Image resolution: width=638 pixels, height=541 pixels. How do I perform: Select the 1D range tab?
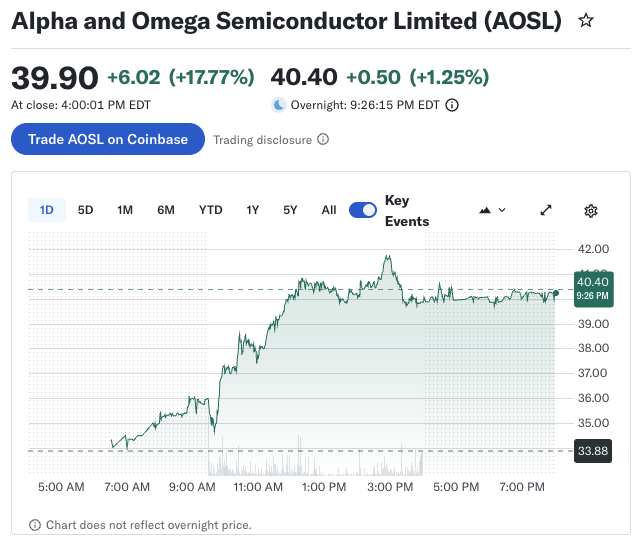click(x=47, y=210)
